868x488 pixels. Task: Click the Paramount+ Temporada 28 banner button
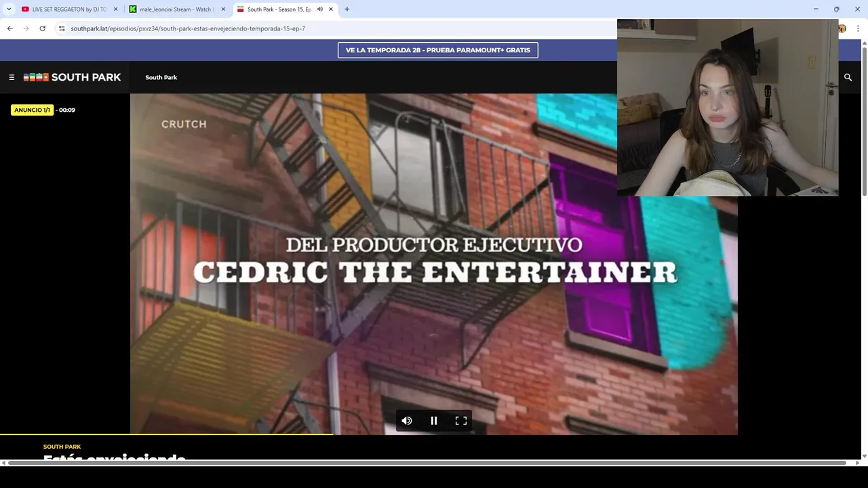pos(438,50)
